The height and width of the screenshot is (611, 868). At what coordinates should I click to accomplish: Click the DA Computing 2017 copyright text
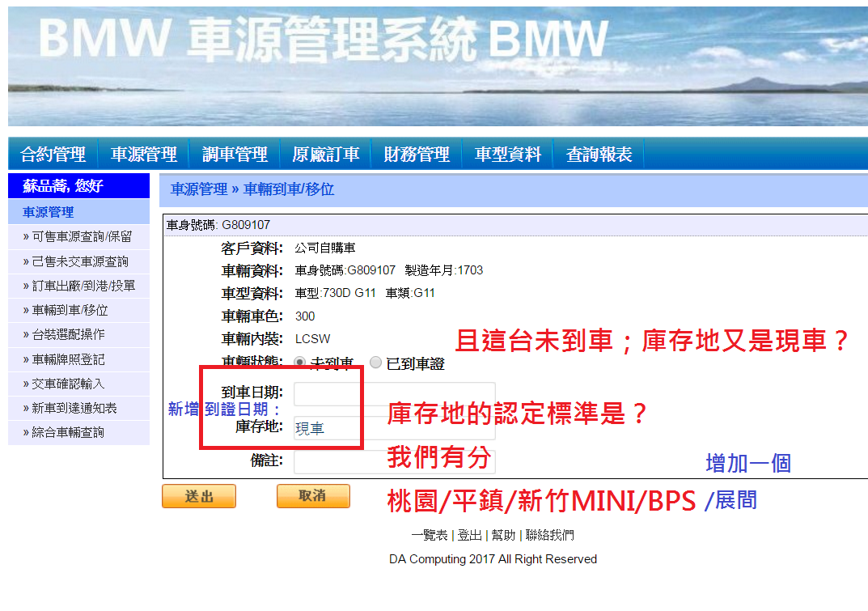(493, 559)
